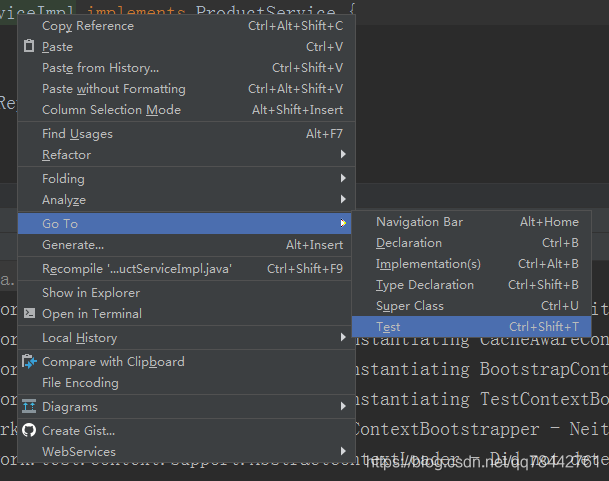Image resolution: width=609 pixels, height=481 pixels.
Task: Click the Open in Terminal icon
Action: point(29,314)
